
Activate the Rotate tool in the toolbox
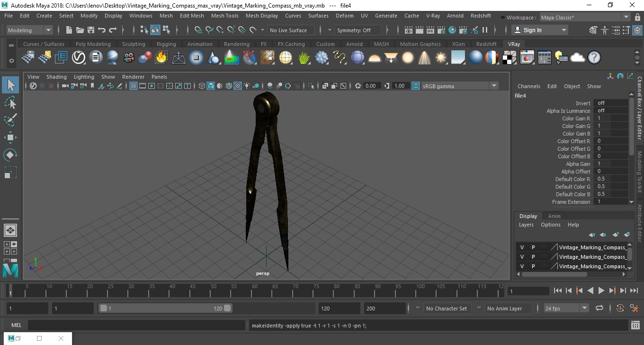[x=10, y=155]
